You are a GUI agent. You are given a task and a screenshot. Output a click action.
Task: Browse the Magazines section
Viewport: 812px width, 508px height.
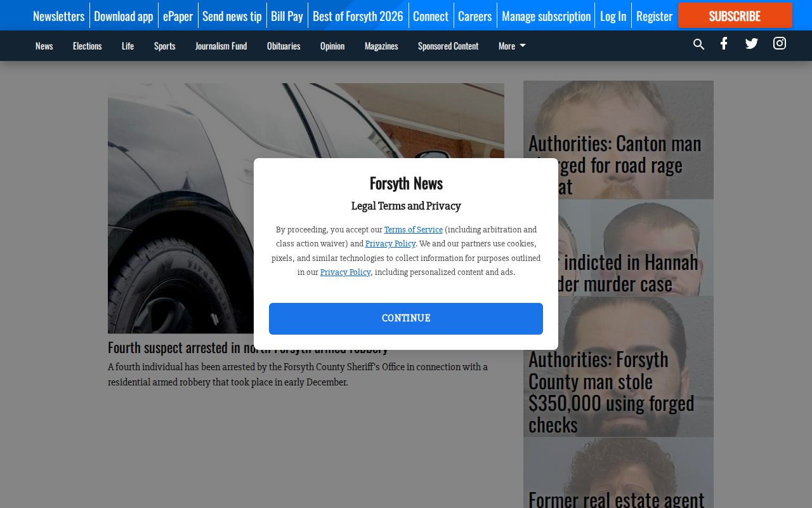381,46
